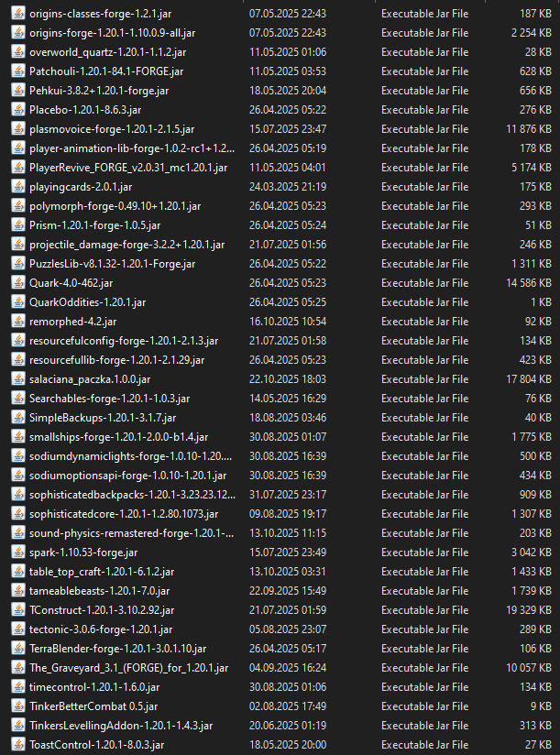Viewport: 560px width, 755px height.
Task: Click the file icon of playingcards-2.0.1.jar
Action: (17, 187)
